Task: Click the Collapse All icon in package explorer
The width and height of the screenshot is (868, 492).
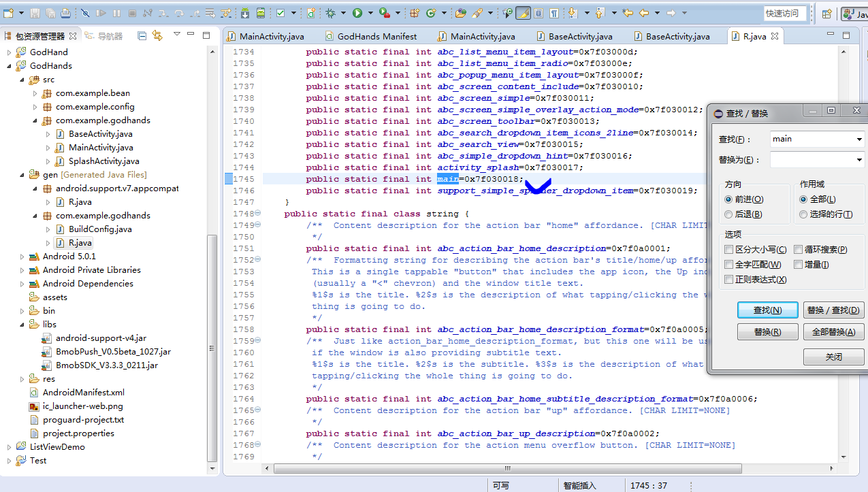Action: click(142, 35)
